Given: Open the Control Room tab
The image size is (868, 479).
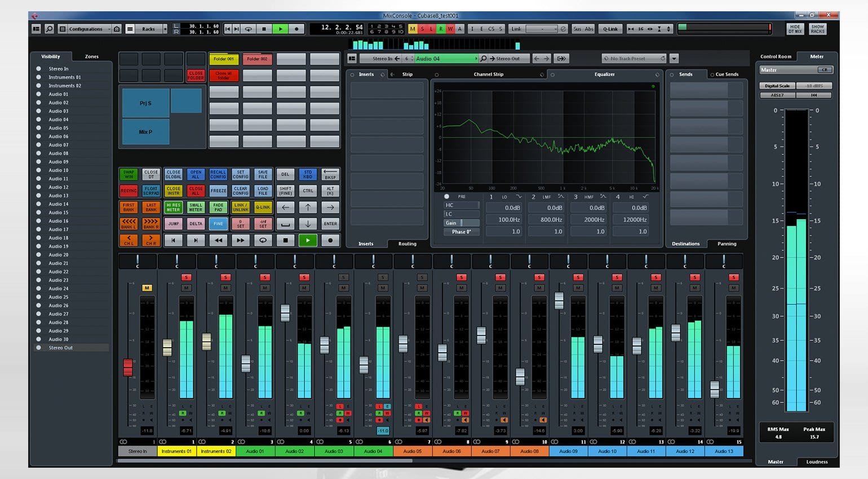Looking at the screenshot, I should tap(776, 56).
